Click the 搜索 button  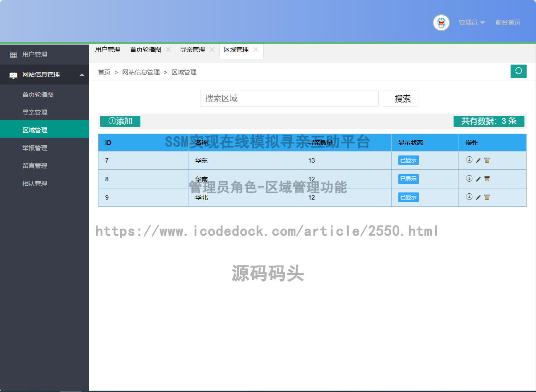(401, 98)
